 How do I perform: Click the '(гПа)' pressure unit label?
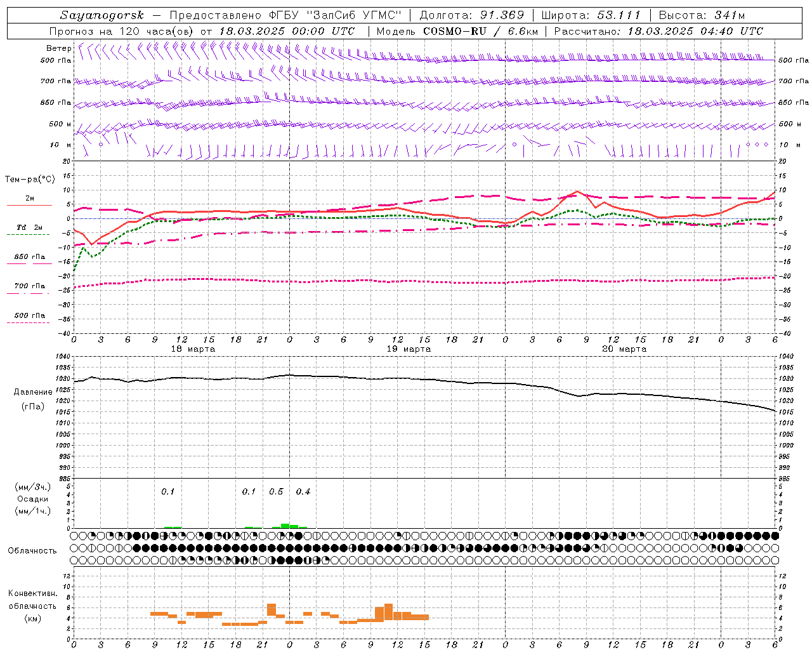click(x=33, y=407)
